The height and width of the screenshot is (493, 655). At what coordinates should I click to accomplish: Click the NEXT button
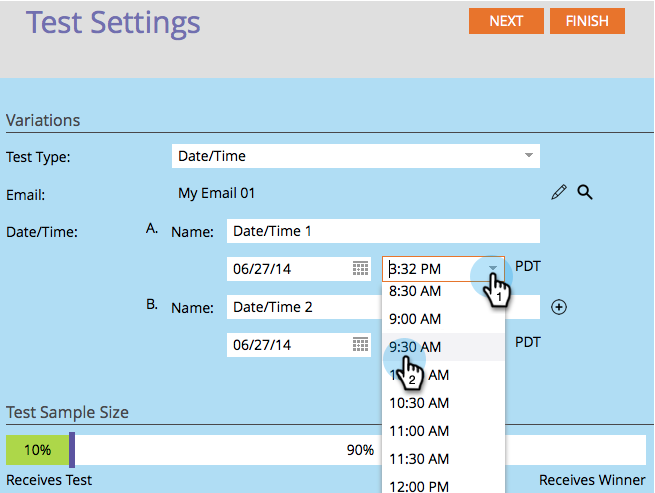506,21
